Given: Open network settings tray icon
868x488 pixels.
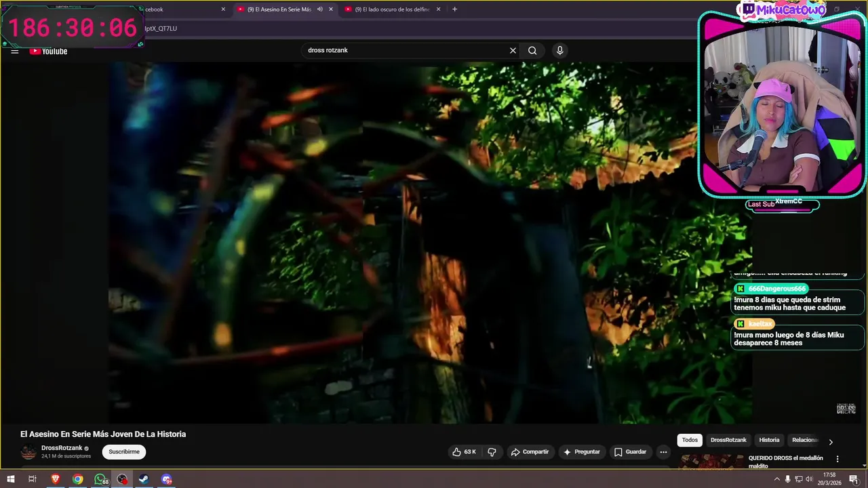Looking at the screenshot, I should pos(798,479).
